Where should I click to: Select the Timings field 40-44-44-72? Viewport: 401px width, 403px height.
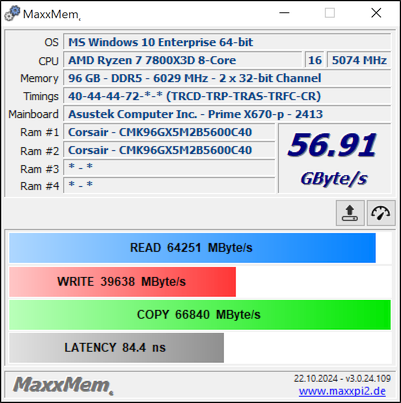(227, 96)
